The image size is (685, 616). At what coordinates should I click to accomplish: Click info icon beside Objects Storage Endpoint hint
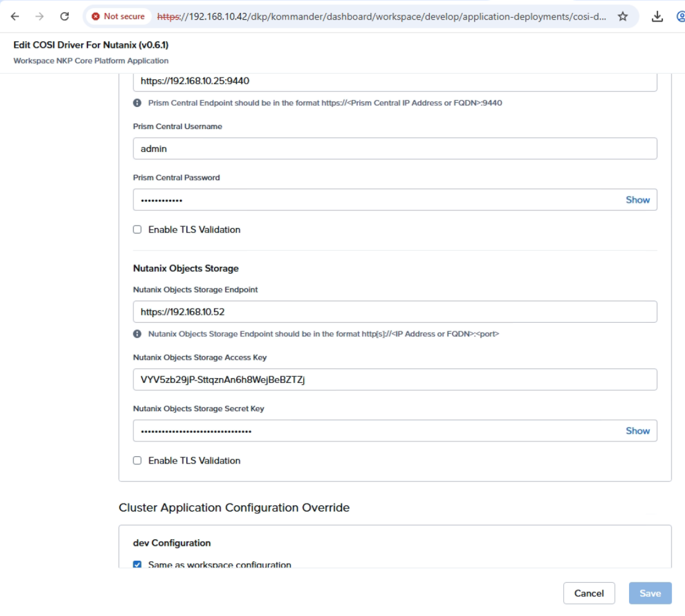(x=137, y=334)
